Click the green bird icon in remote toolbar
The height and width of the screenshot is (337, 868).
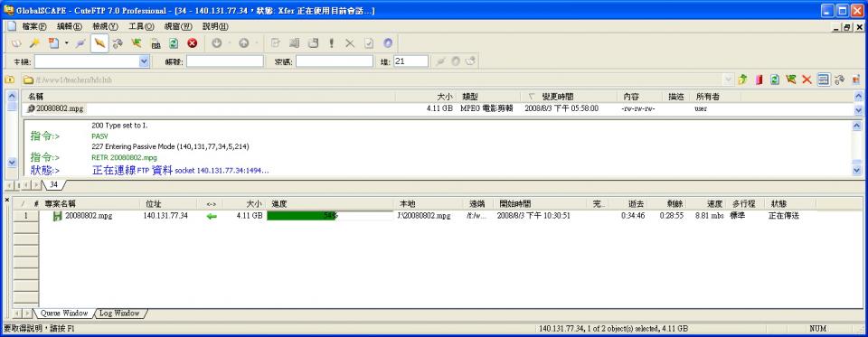tap(790, 80)
